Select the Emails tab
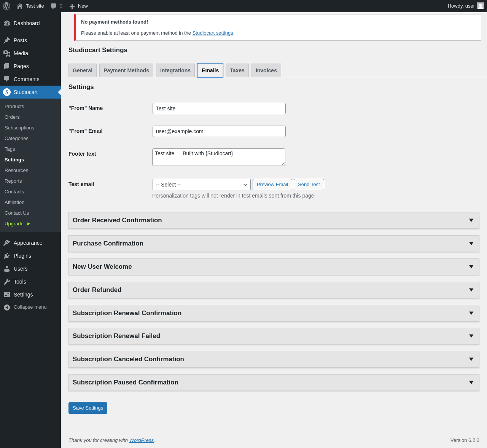487x448 pixels. point(210,70)
